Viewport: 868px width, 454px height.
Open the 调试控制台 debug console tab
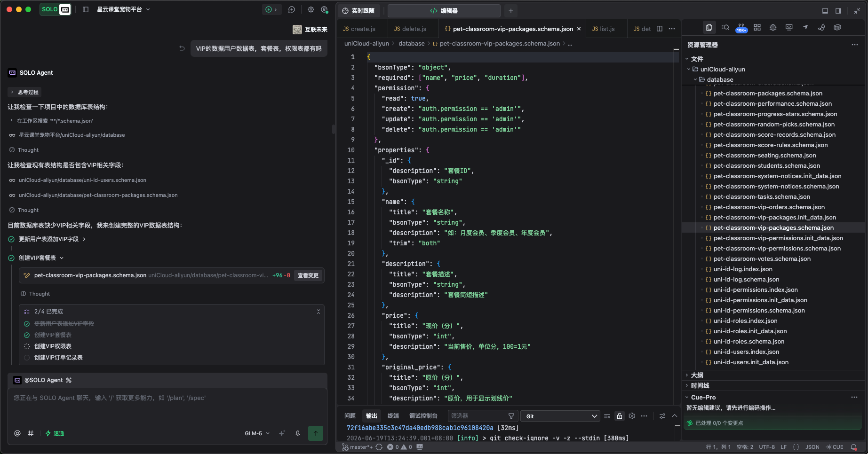(423, 416)
